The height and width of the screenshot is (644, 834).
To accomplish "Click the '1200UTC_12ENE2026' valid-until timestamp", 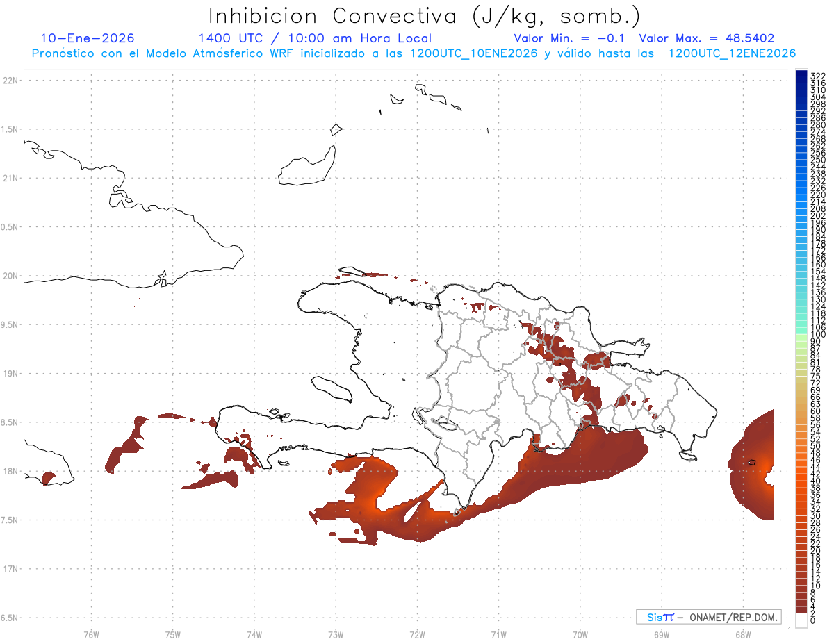I will 732,53.
